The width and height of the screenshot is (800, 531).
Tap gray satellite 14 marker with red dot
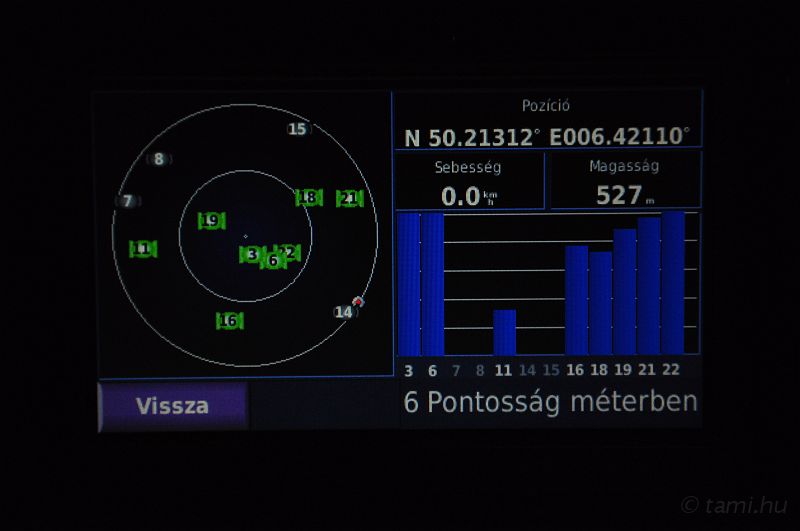click(x=345, y=311)
